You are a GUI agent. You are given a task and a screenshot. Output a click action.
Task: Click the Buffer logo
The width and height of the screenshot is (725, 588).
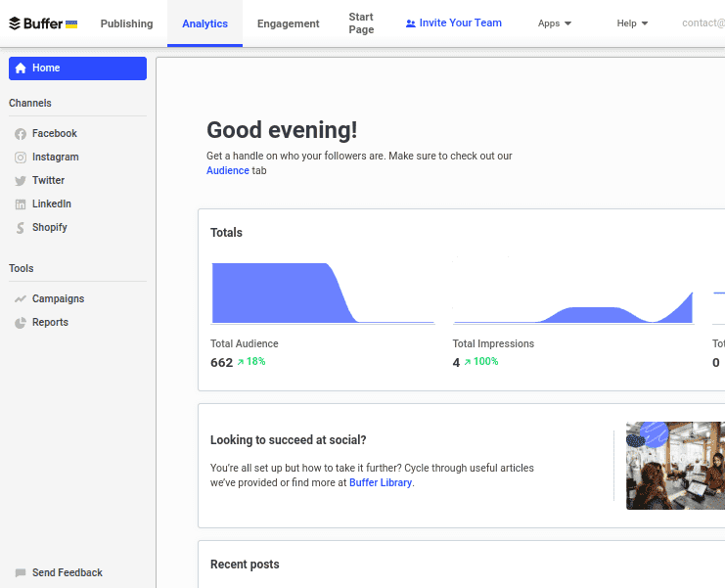[x=35, y=23]
